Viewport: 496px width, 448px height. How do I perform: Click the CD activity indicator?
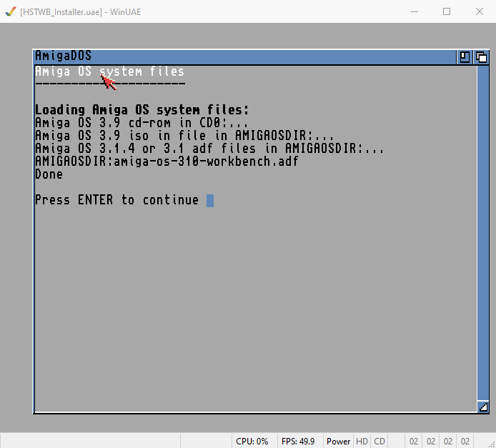pyautogui.click(x=380, y=442)
